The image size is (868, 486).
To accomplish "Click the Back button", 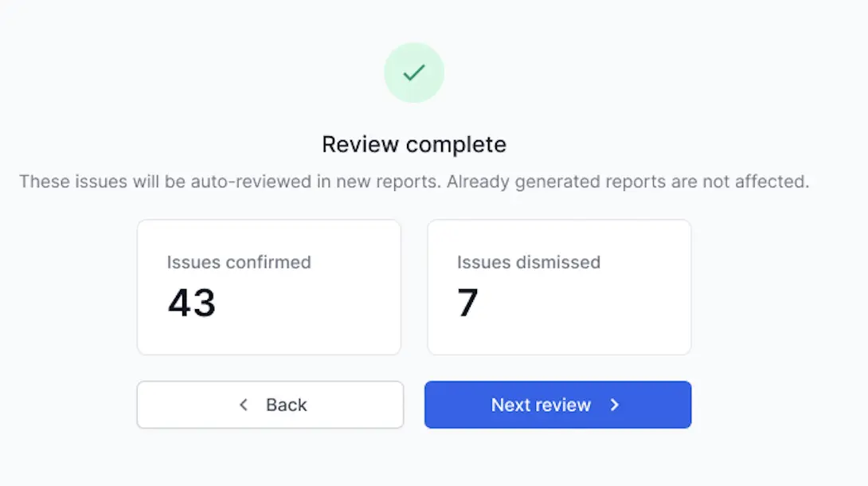I will pyautogui.click(x=270, y=405).
